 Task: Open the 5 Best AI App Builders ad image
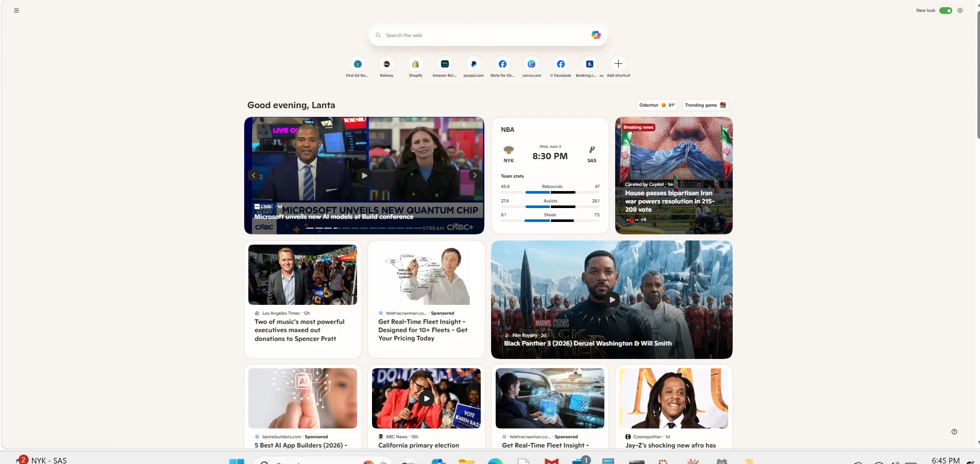coord(302,398)
